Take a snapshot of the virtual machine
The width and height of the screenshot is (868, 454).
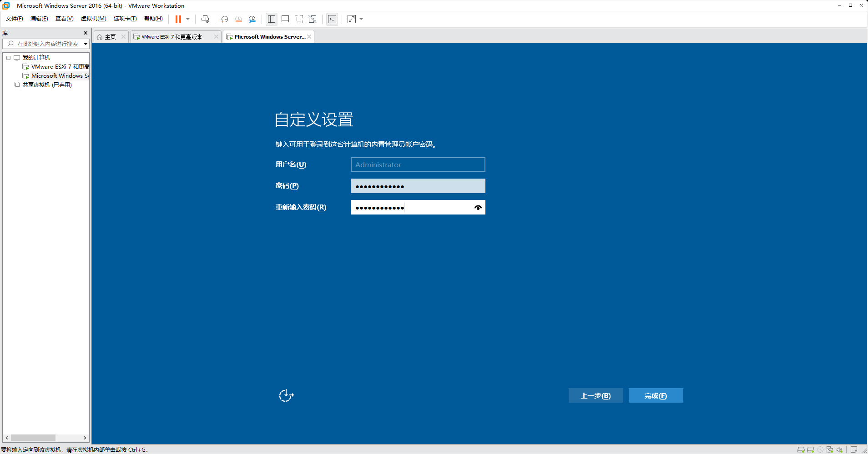[224, 19]
